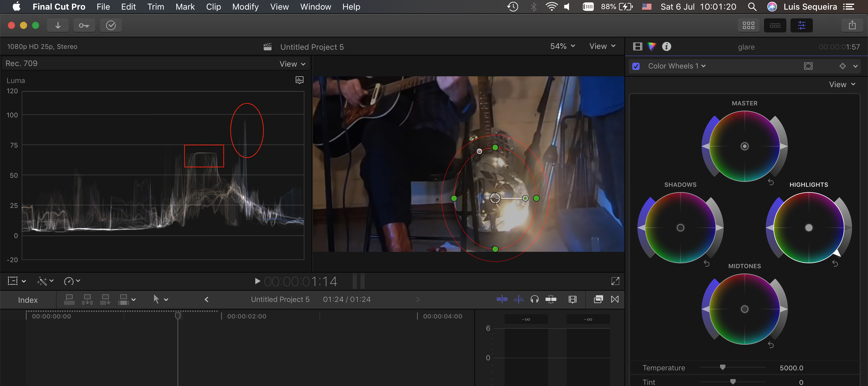The image size is (868, 386).
Task: Open the color inspector triangle icon
Action: pos(652,46)
